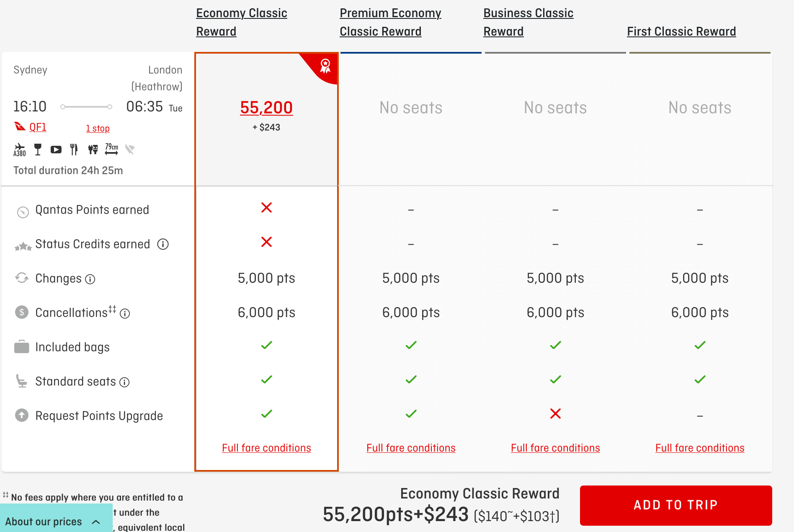794x532 pixels.
Task: Open the Changes info tooltip icon
Action: 90,279
